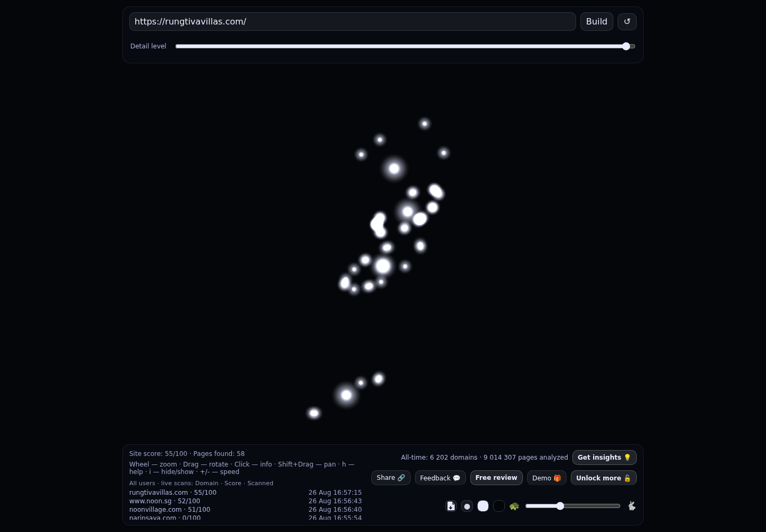Click Unlock more
The width and height of the screenshot is (766, 532).
click(604, 478)
